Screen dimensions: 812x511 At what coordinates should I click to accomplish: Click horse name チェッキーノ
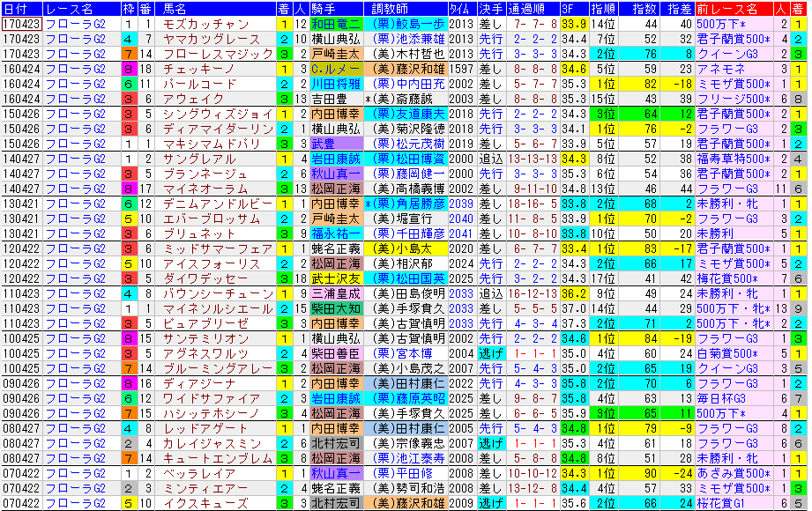coord(196,69)
